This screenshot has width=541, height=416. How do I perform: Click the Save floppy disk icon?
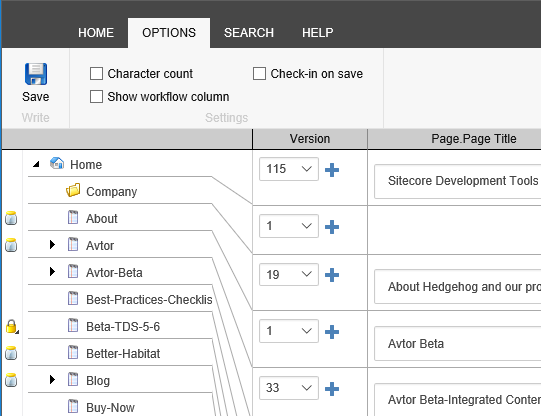[36, 74]
